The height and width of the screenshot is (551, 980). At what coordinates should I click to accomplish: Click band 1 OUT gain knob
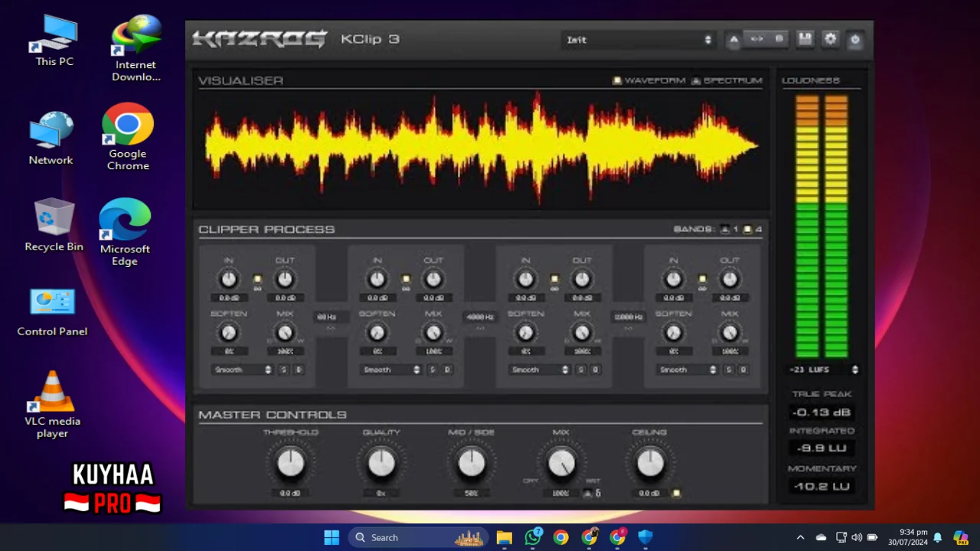pyautogui.click(x=285, y=279)
